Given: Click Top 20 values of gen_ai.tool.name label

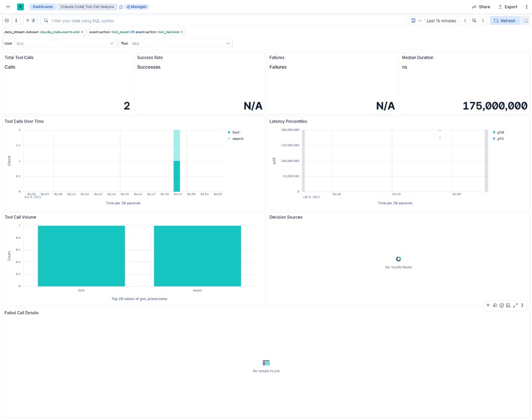Looking at the screenshot, I should 139,299.
